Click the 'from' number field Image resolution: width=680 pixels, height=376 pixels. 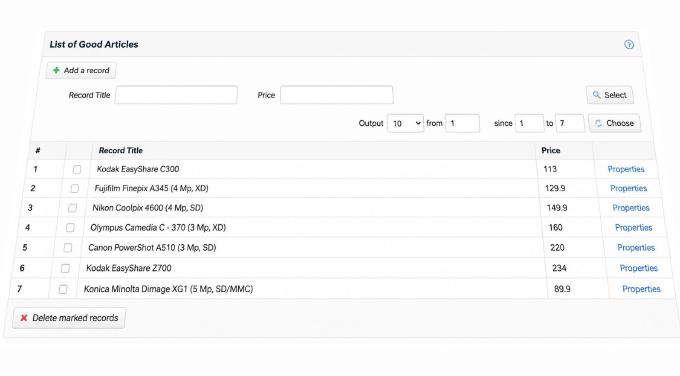tap(462, 123)
